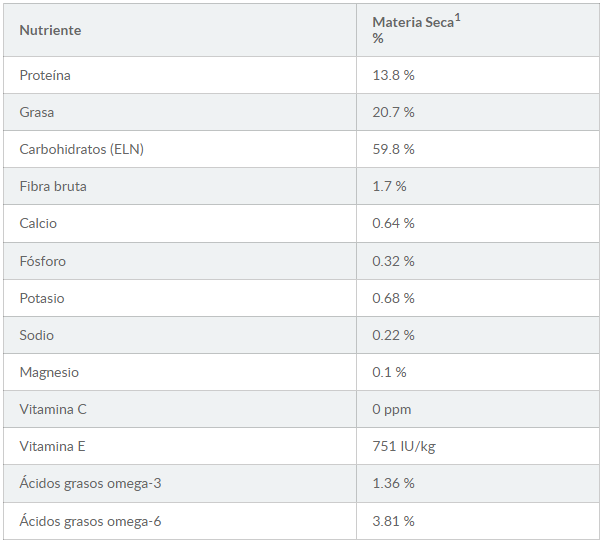603x543 pixels.
Task: Select the Ácidos grasos omega-3 label
Action: tap(90, 483)
